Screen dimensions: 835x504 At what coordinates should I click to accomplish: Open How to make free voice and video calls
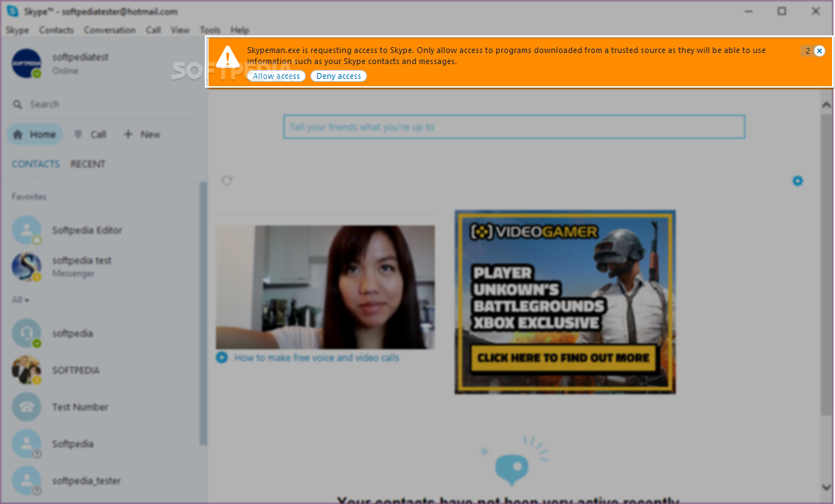click(316, 357)
